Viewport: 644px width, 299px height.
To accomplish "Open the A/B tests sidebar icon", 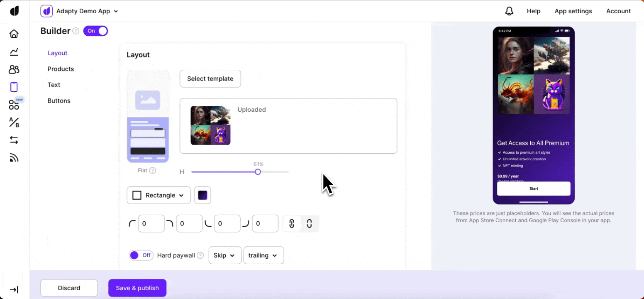I will [14, 123].
